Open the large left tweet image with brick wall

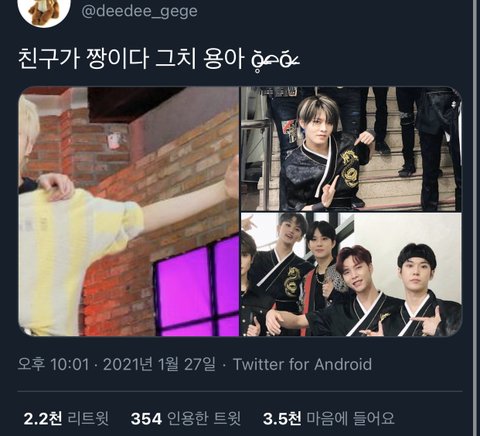[129, 211]
